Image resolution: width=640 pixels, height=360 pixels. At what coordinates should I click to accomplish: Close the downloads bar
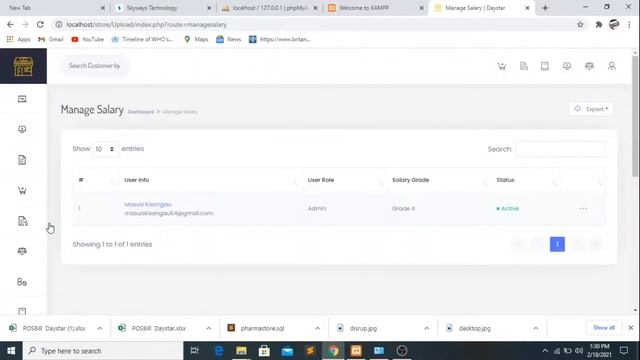(631, 328)
